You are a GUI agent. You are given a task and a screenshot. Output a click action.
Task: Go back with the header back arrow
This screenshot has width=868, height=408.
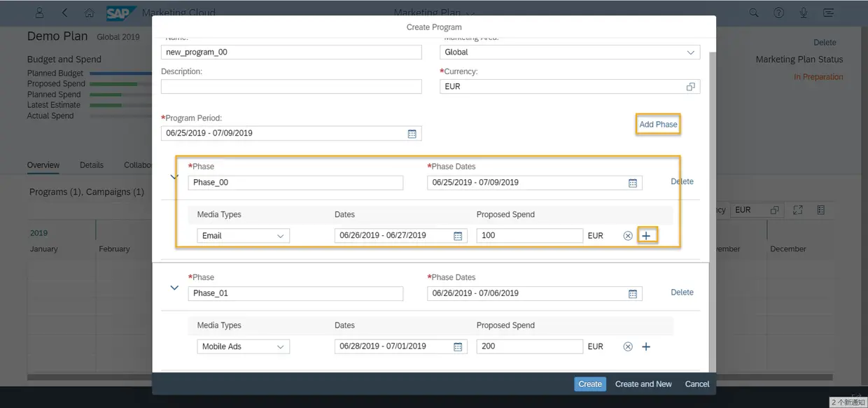[64, 13]
